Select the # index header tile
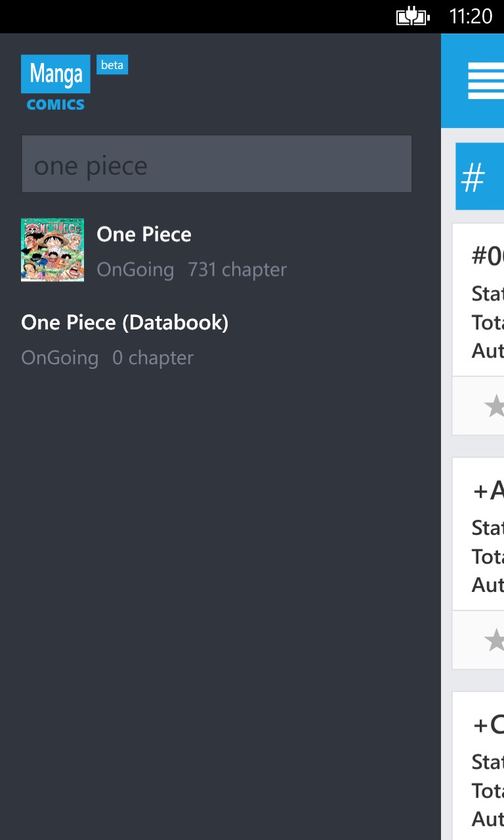 pyautogui.click(x=479, y=177)
